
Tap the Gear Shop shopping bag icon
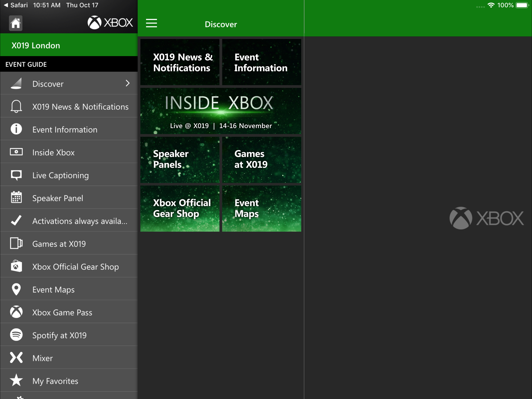coord(16,266)
